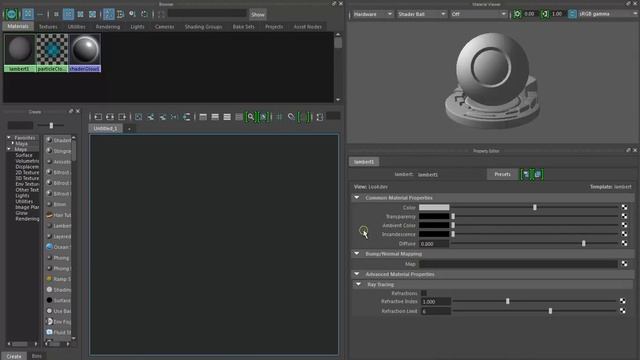Viewport: 640px width, 360px height.
Task: Switch to the Create tab at bottom
Action: click(x=14, y=356)
